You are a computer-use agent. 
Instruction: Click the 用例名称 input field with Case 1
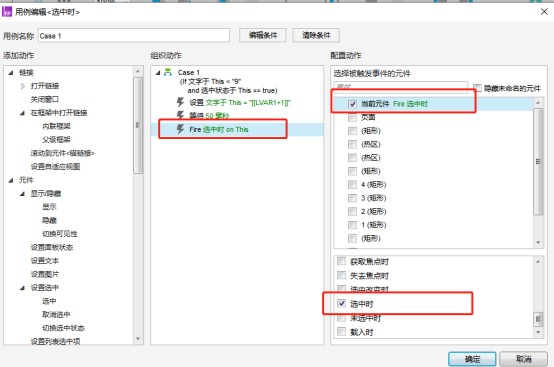(x=134, y=36)
